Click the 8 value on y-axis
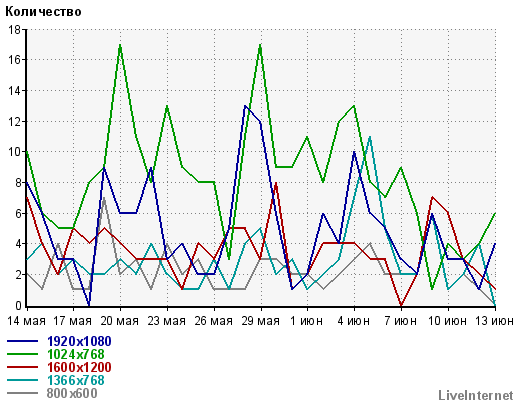 18,183
